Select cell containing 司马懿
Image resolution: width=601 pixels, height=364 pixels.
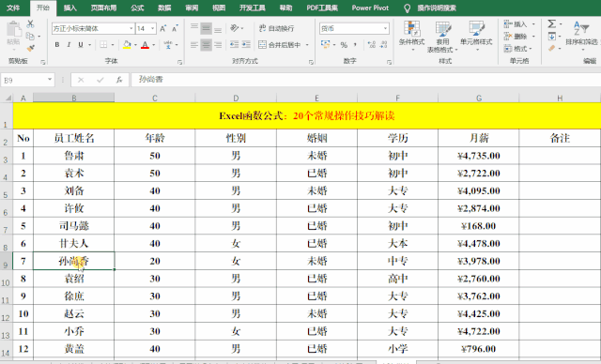coord(73,226)
